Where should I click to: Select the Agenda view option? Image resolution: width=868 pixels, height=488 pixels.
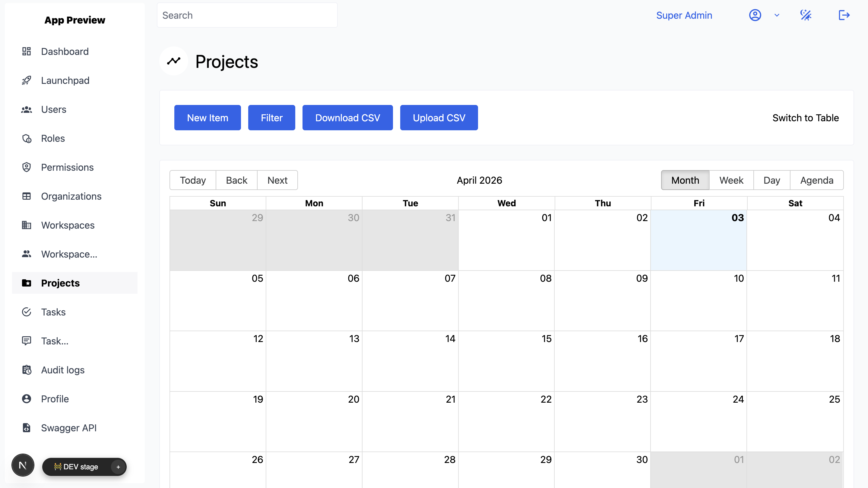coord(817,180)
